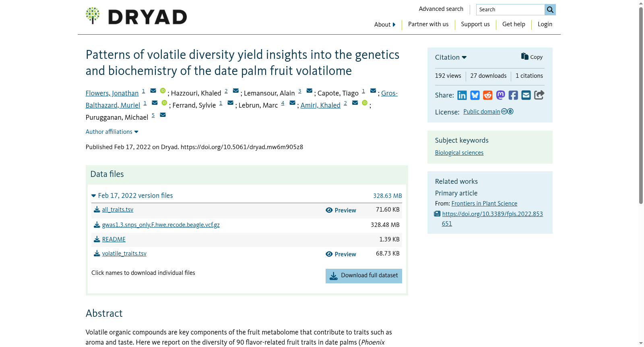Share by email icon

526,95
